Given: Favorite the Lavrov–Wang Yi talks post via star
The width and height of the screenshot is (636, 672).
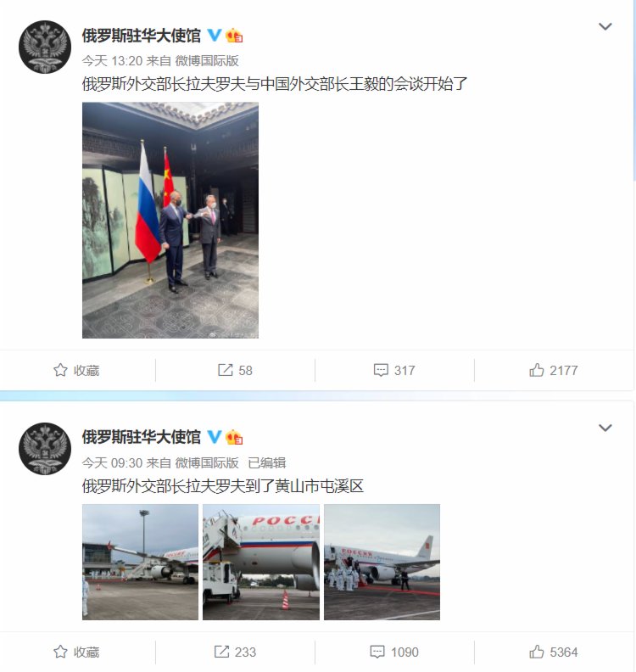Looking at the screenshot, I should (x=76, y=370).
